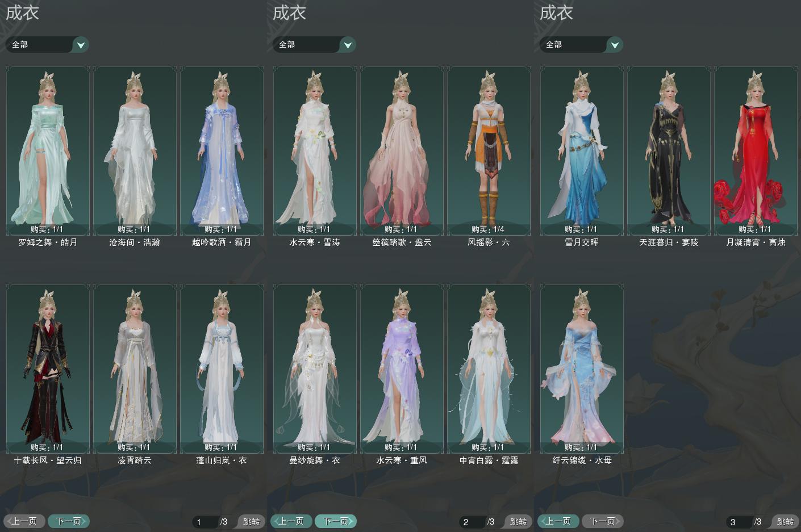801x532 pixels.
Task: Select the 雪月交晖 outfit preview
Action: pyautogui.click(x=582, y=150)
